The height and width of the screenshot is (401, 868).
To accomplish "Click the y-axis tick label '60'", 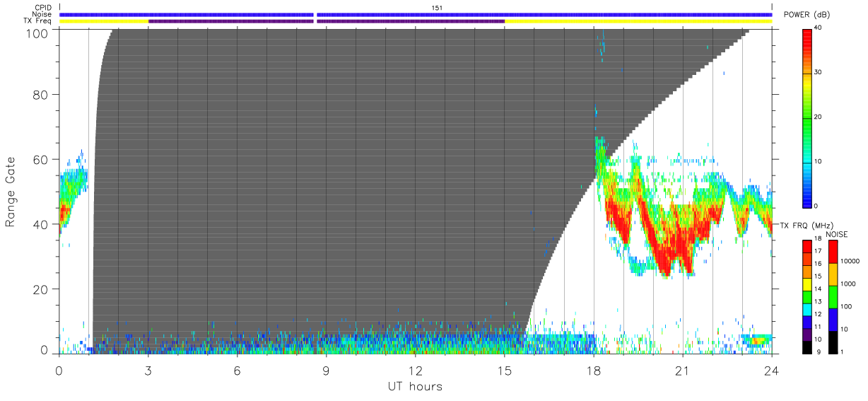I will [42, 160].
